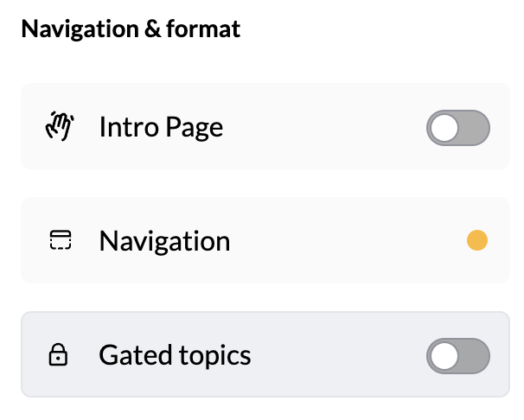The width and height of the screenshot is (524, 420).
Task: Click the grey track of Gated topics switch
Action: tap(474, 355)
